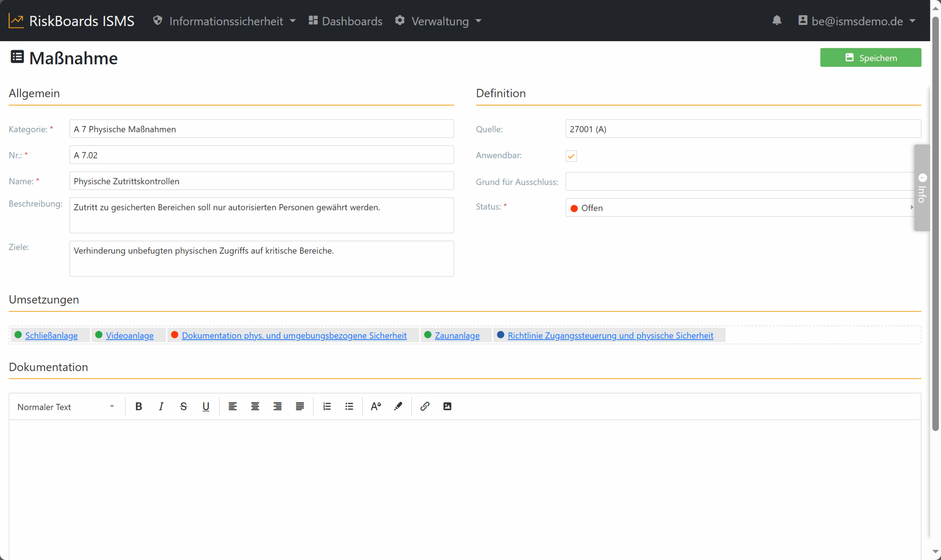Open Dokumentation phys. und umgebungsbezogene Sicherheit

(294, 335)
